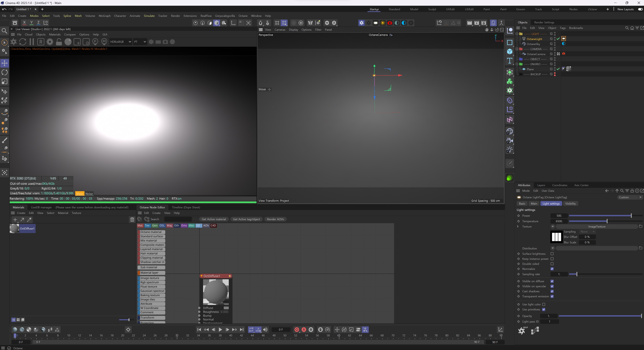Click the Octane Light tag on OctaneLight
The width and height of the screenshot is (644, 350).
564,39
